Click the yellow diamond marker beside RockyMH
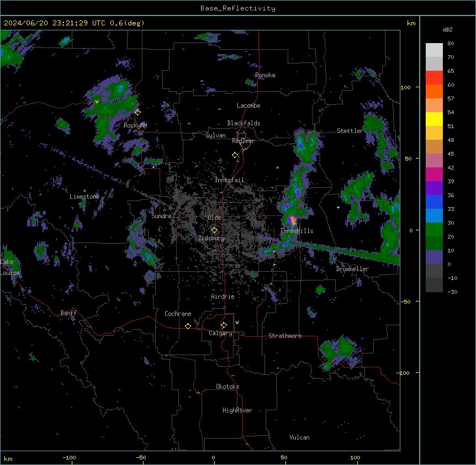The image size is (476, 465). [137, 112]
